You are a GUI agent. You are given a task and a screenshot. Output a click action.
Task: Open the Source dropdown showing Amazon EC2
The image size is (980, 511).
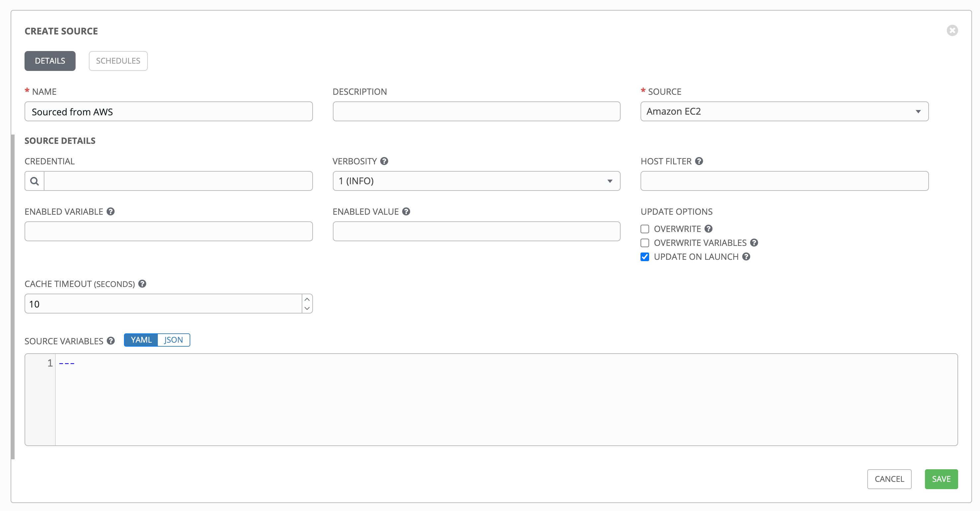pos(784,111)
